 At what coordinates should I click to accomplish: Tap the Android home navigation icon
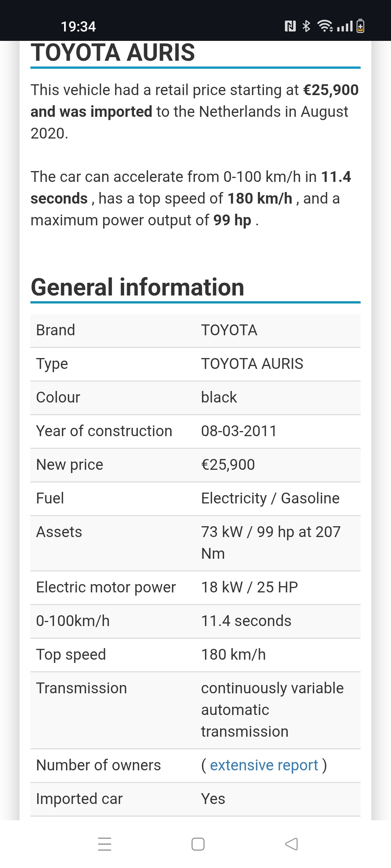click(198, 844)
